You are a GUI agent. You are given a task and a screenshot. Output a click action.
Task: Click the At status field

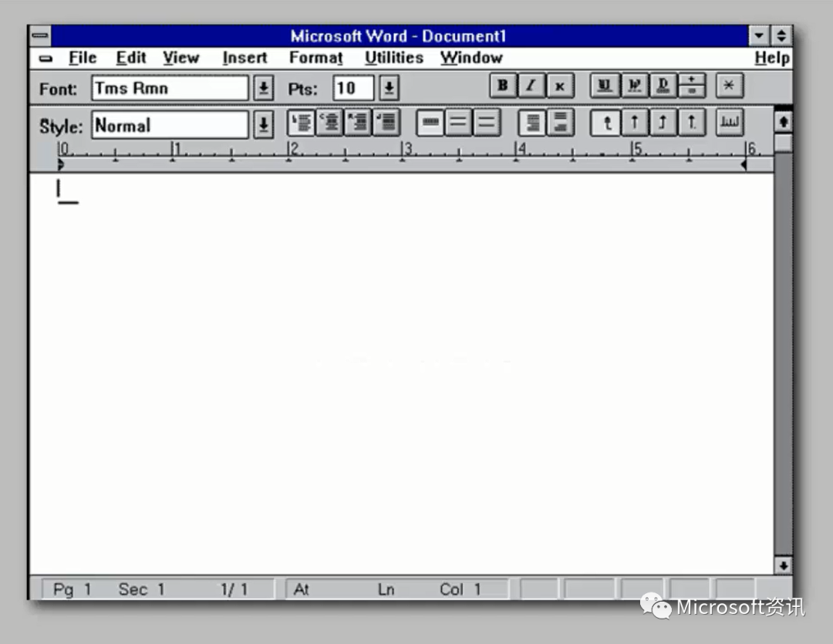(x=302, y=589)
